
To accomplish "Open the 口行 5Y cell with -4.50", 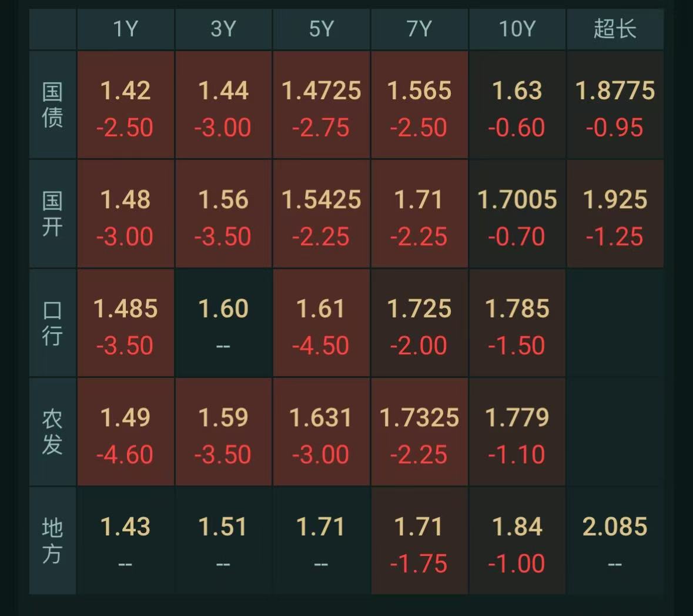I will coord(322,323).
